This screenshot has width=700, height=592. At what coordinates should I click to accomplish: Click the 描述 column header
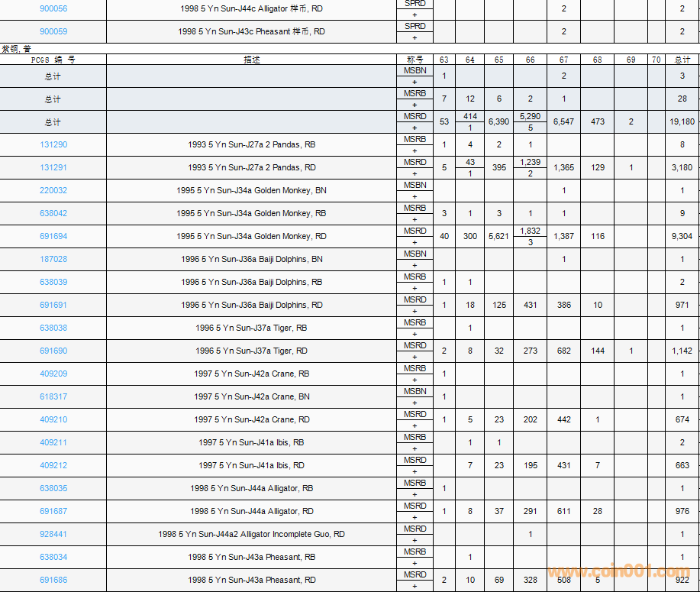[251, 60]
